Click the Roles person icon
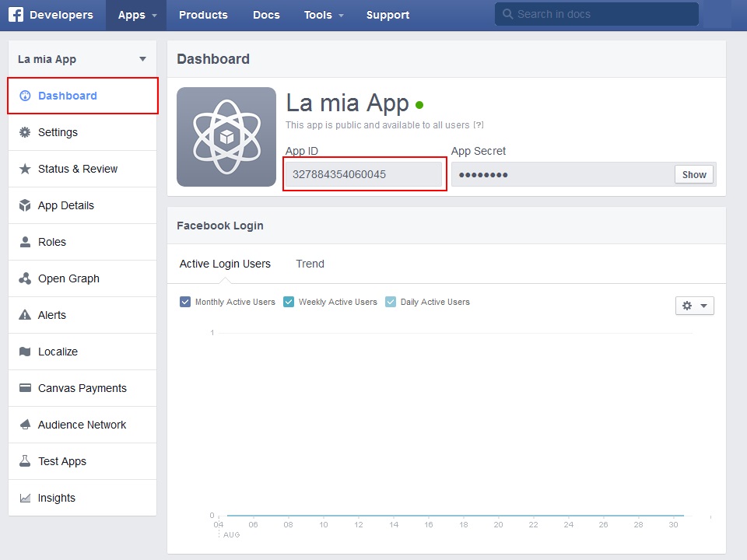 pyautogui.click(x=24, y=242)
